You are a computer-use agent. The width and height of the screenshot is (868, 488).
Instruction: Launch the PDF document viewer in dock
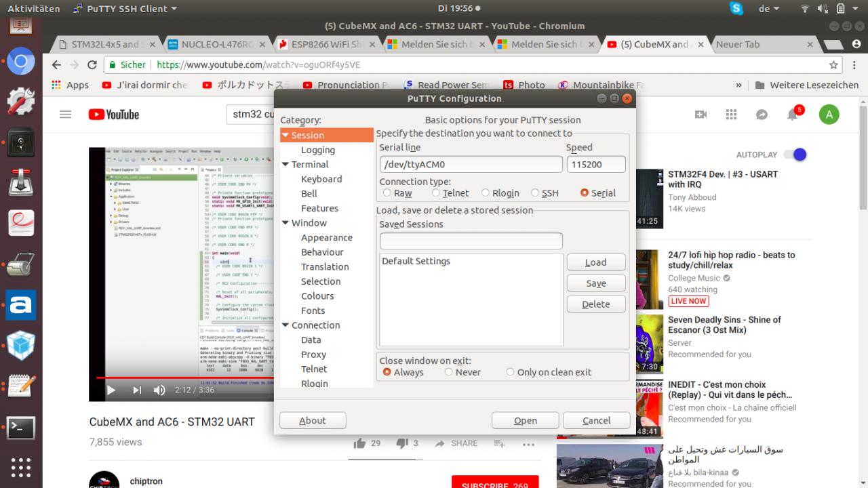pos(21,224)
